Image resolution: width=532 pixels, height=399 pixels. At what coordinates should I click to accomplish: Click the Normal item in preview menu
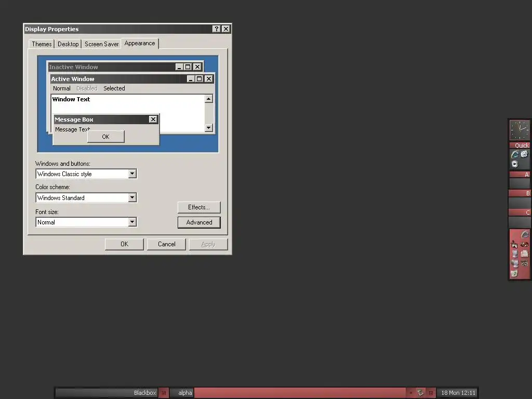61,88
